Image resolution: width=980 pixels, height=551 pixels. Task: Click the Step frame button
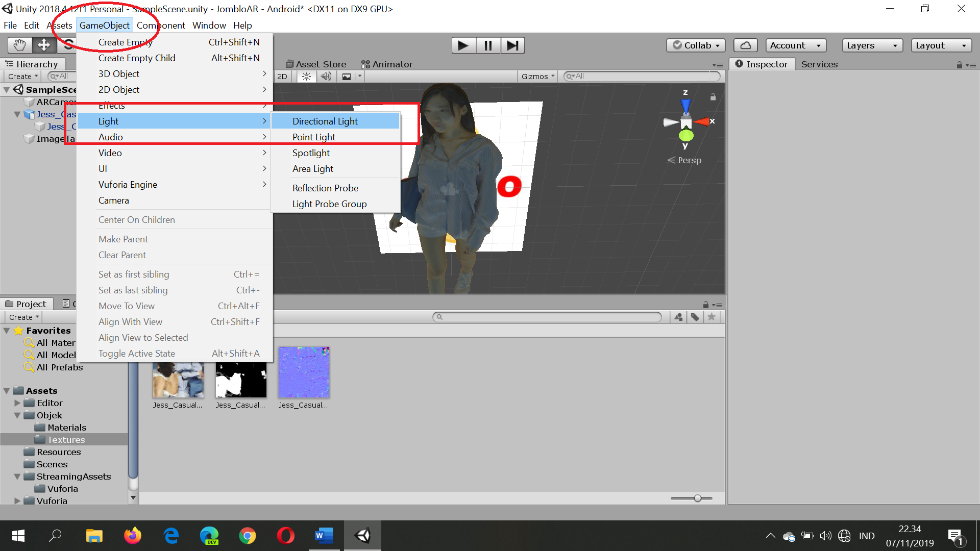(x=512, y=45)
